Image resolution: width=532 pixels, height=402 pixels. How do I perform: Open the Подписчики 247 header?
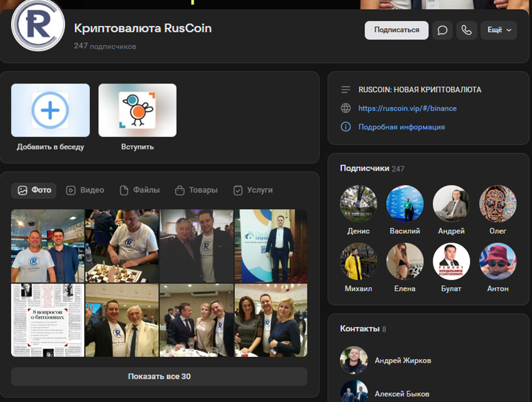(372, 169)
